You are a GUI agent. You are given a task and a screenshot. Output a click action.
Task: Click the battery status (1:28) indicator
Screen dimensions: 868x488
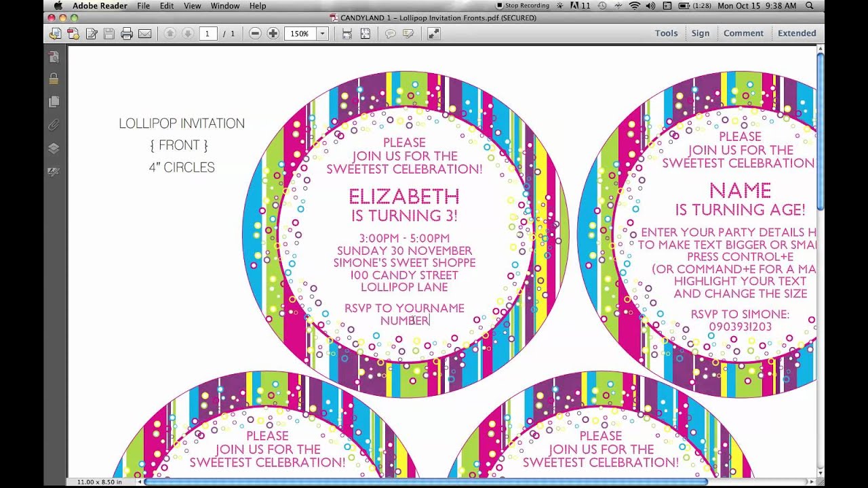pyautogui.click(x=694, y=5)
